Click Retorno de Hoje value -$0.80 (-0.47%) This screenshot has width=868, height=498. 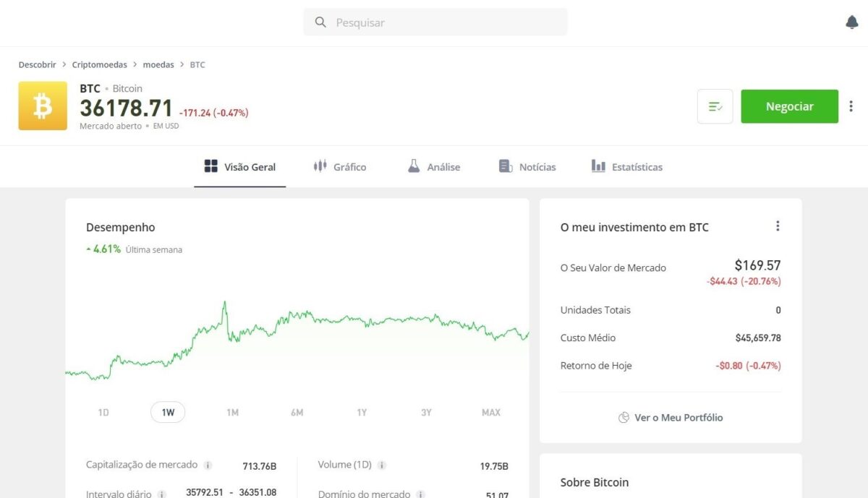pyautogui.click(x=749, y=366)
